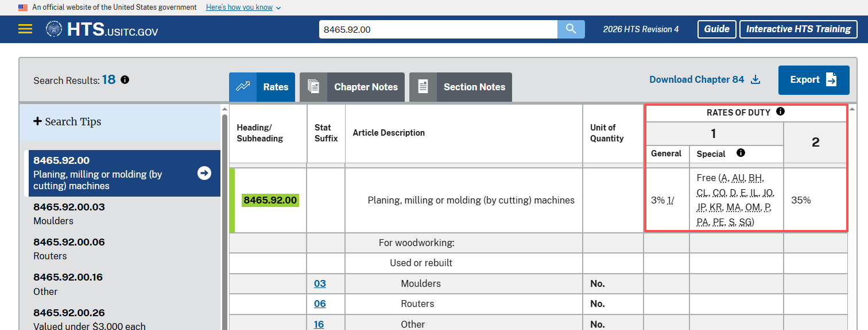Click the download icon beside Download Chapter 84
This screenshot has height=330, width=868.
point(755,80)
